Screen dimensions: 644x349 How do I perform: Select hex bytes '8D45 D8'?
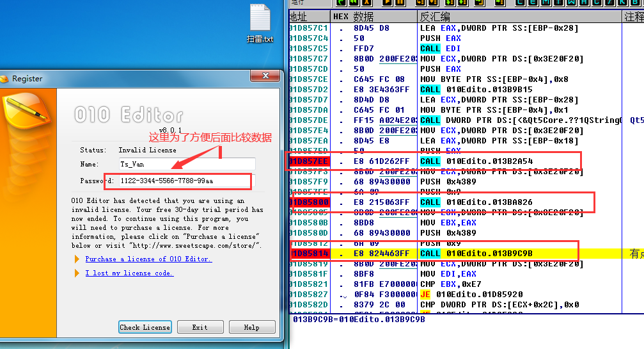[x=372, y=28]
